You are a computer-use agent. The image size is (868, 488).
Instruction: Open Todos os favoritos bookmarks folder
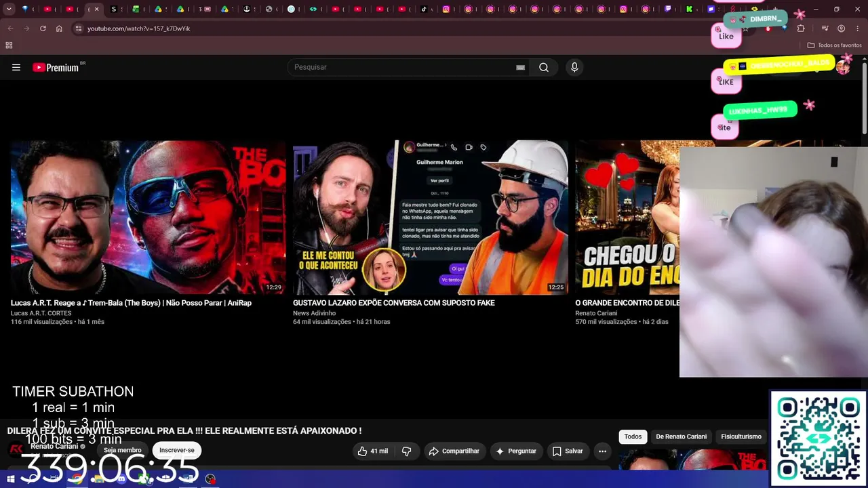tap(834, 45)
